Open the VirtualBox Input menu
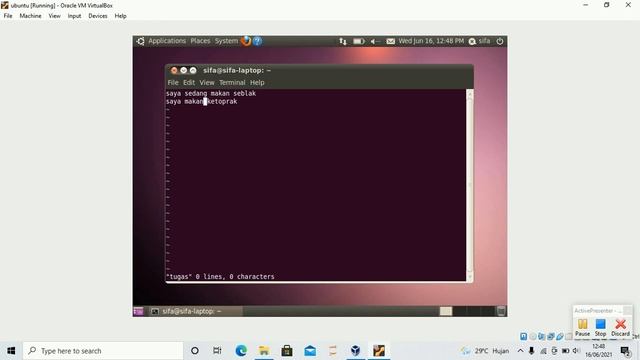 pyautogui.click(x=74, y=16)
